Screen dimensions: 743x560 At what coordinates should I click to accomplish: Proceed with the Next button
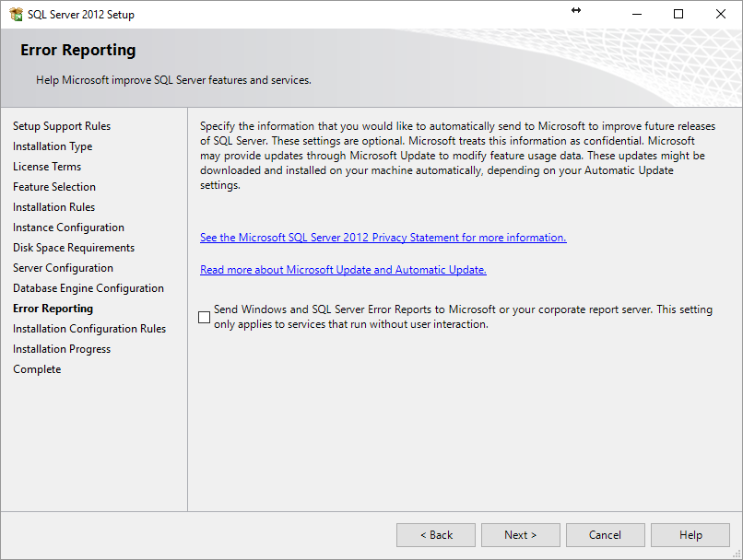pyautogui.click(x=521, y=535)
